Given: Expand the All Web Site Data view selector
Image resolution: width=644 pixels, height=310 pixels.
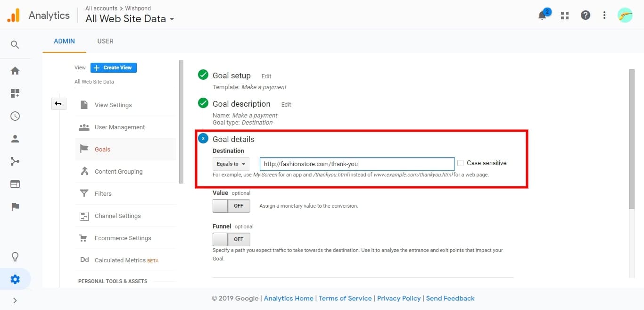Looking at the screenshot, I should (x=130, y=19).
